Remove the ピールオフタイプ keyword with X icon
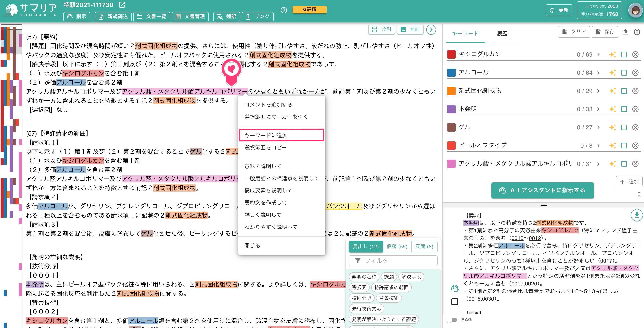The width and height of the screenshot is (644, 328). coord(635,146)
